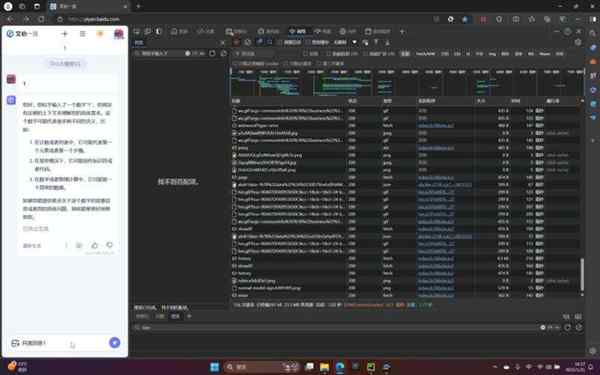Open the Console tab in bottom drawer
This screenshot has width=600, height=375.
point(142,316)
